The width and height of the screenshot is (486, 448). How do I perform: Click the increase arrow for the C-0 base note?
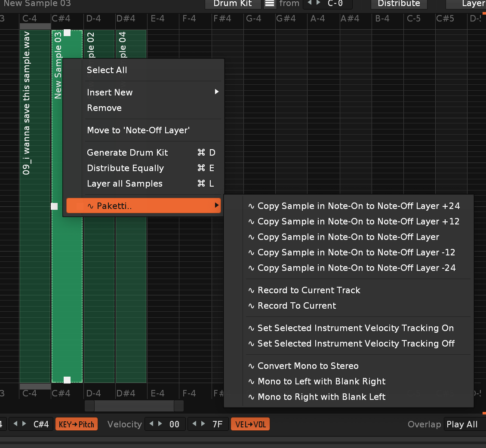(x=318, y=3)
